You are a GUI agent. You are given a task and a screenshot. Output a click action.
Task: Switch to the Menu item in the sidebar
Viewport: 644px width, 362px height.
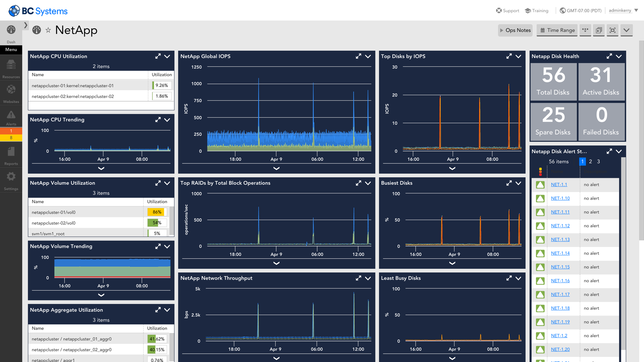(x=11, y=50)
